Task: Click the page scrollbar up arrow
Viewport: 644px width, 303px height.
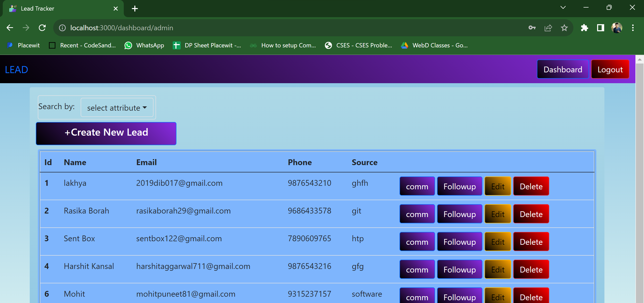Action: click(639, 59)
